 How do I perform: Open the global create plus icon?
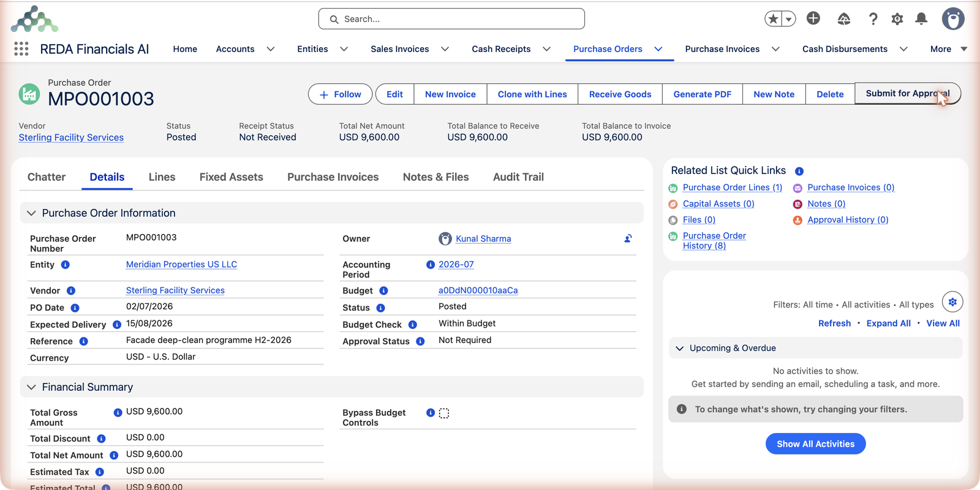[813, 18]
